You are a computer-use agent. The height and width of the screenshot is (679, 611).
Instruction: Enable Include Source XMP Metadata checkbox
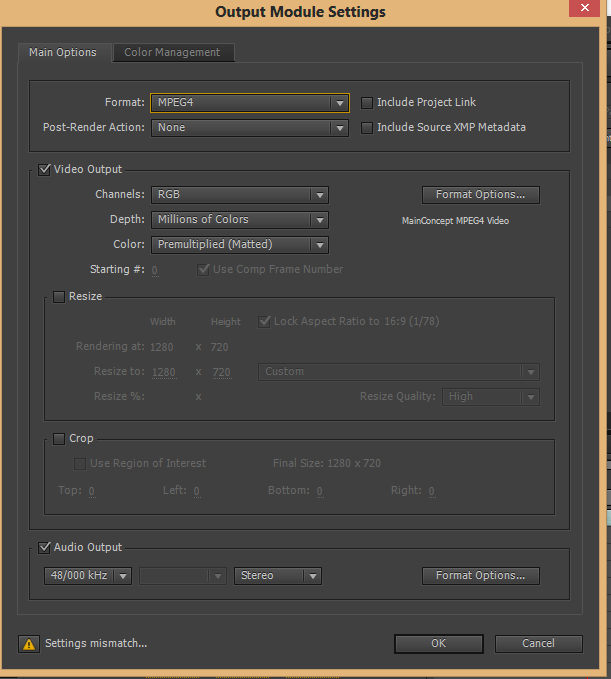click(367, 128)
